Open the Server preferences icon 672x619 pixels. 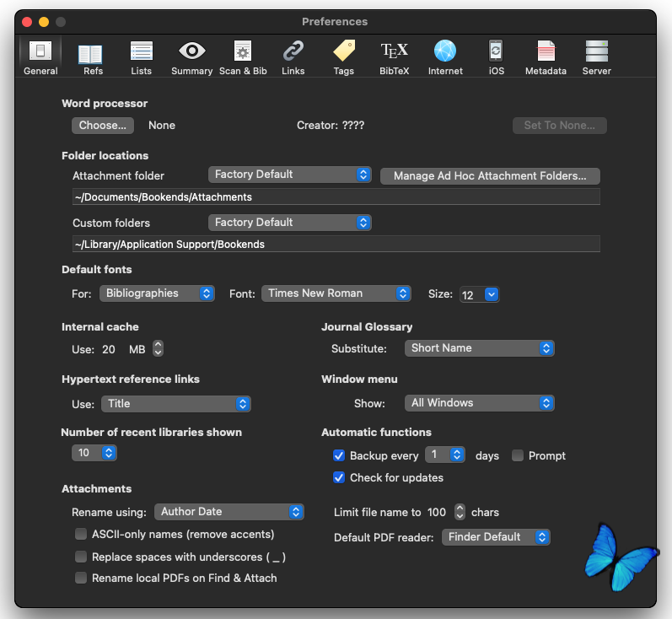(x=597, y=57)
